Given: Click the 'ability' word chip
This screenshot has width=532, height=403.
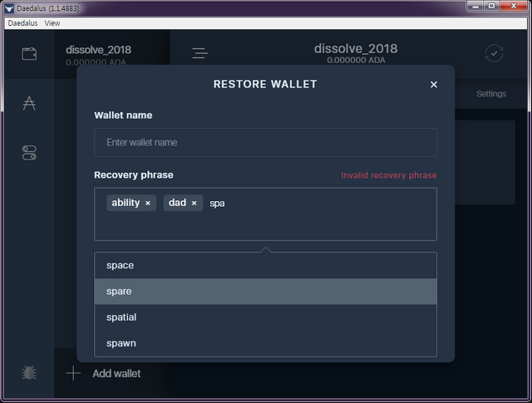Looking at the screenshot, I should click(x=131, y=203).
